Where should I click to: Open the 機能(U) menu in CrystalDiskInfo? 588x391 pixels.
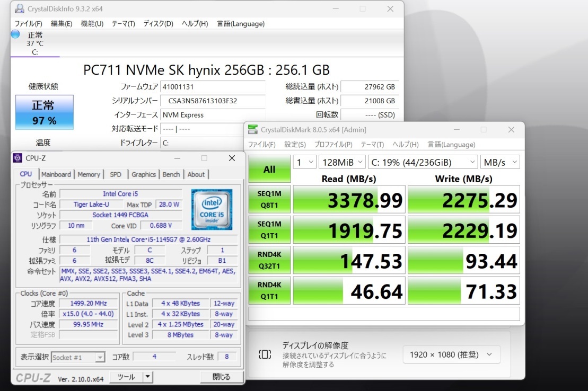[92, 24]
